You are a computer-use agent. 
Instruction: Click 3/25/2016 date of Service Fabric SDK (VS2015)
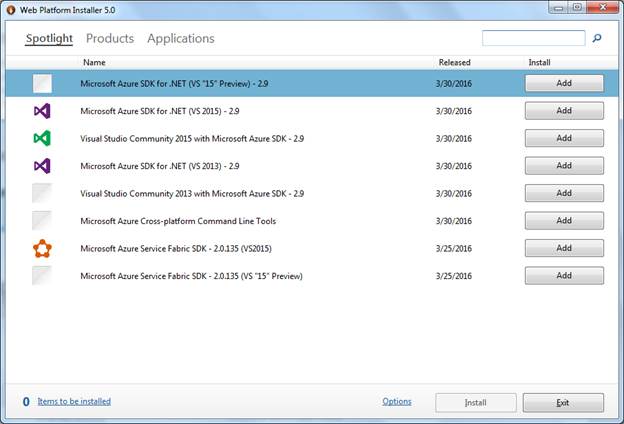pyautogui.click(x=454, y=248)
